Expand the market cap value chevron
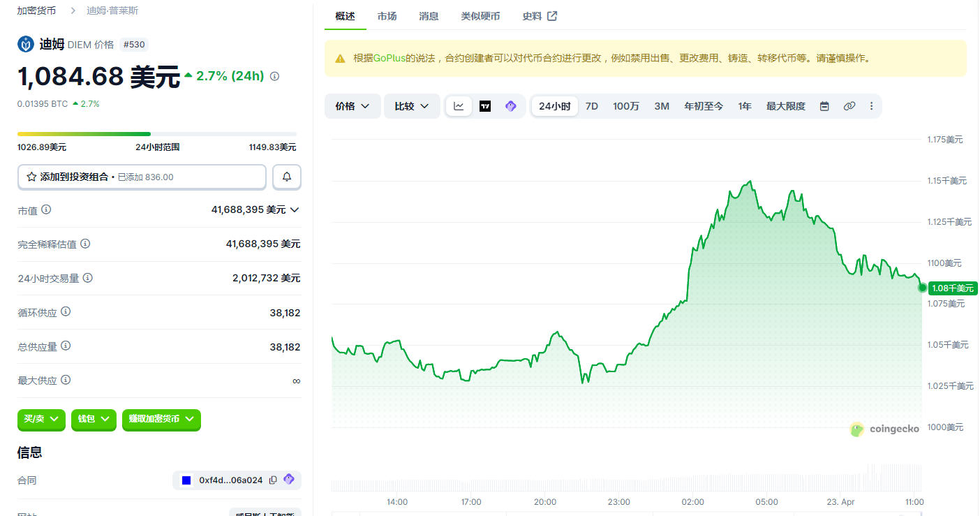Image resolution: width=980 pixels, height=516 pixels. [x=295, y=209]
